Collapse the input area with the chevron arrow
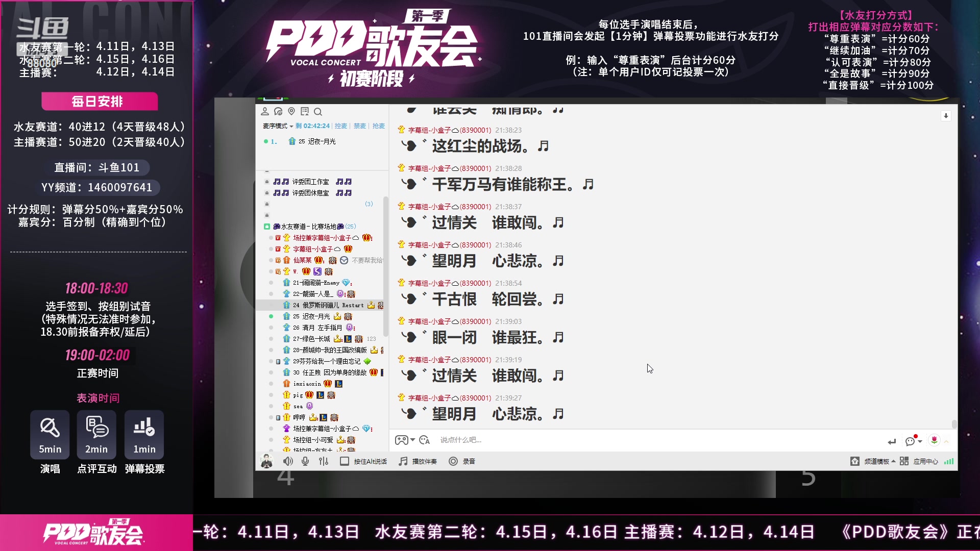 947,441
